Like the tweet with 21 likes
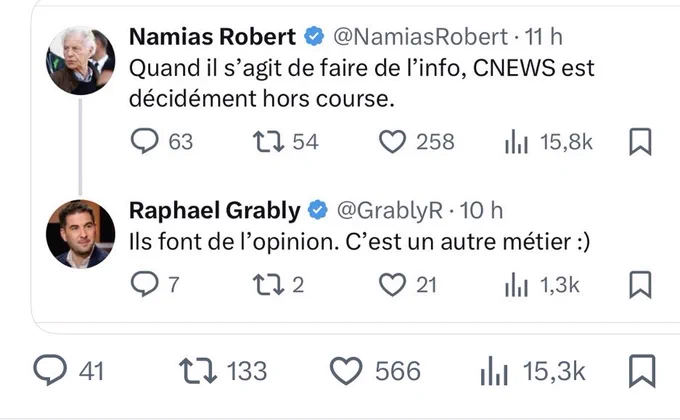This screenshot has width=680, height=420. coord(392,285)
